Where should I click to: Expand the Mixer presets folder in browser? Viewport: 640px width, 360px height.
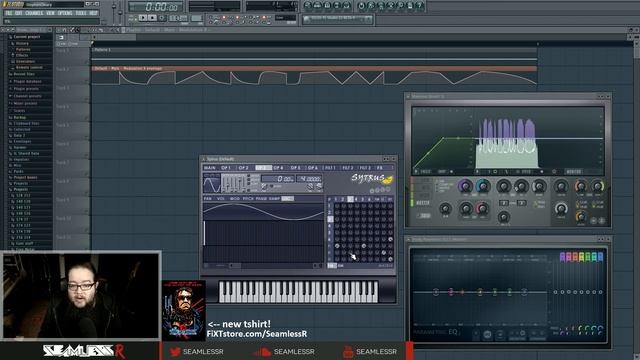click(25, 104)
